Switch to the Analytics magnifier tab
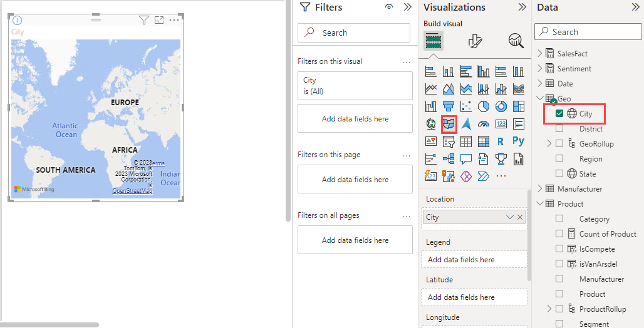 [x=516, y=41]
